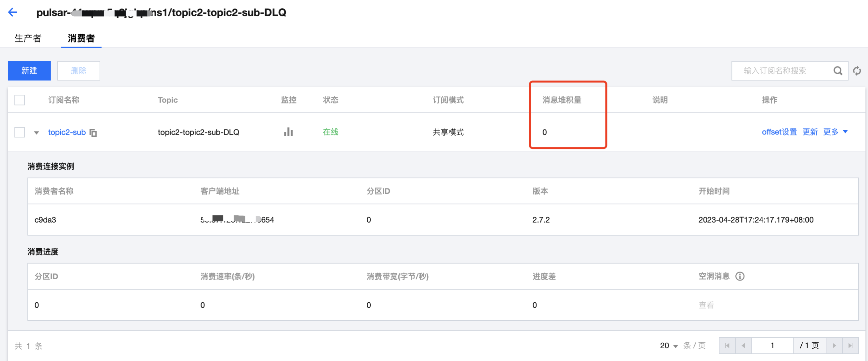Click the search magnifier icon
Image resolution: width=868 pixels, height=361 pixels.
tap(838, 71)
